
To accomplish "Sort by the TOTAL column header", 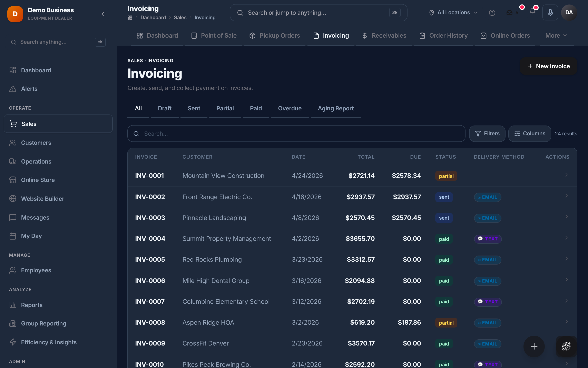I will (x=366, y=157).
